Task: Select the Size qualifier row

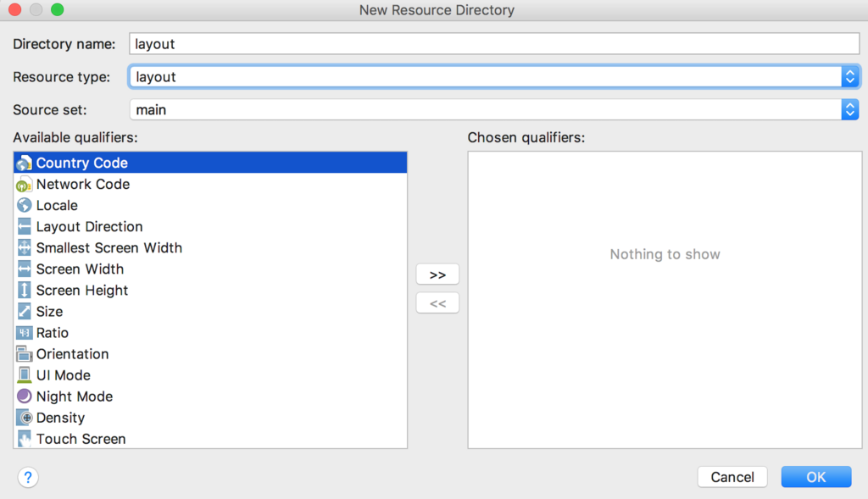Action: pyautogui.click(x=210, y=312)
